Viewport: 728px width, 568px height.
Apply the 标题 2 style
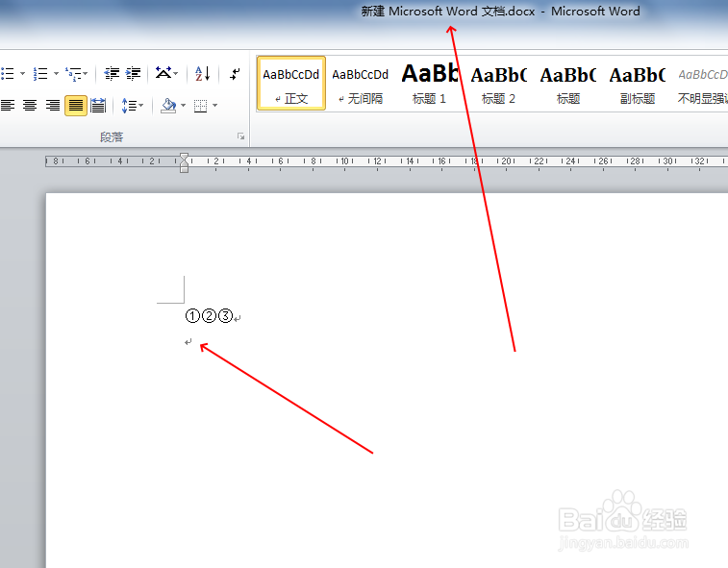click(x=498, y=84)
